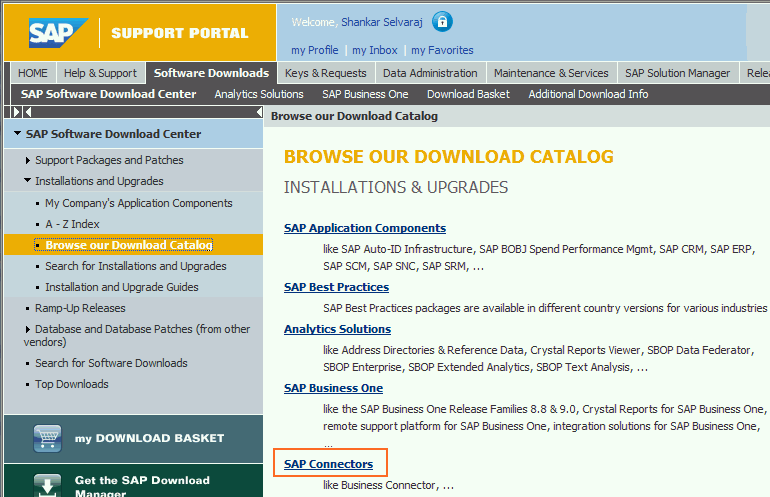
Task: Click the Browse our Download Catalog breadcrumb
Action: coord(354,116)
